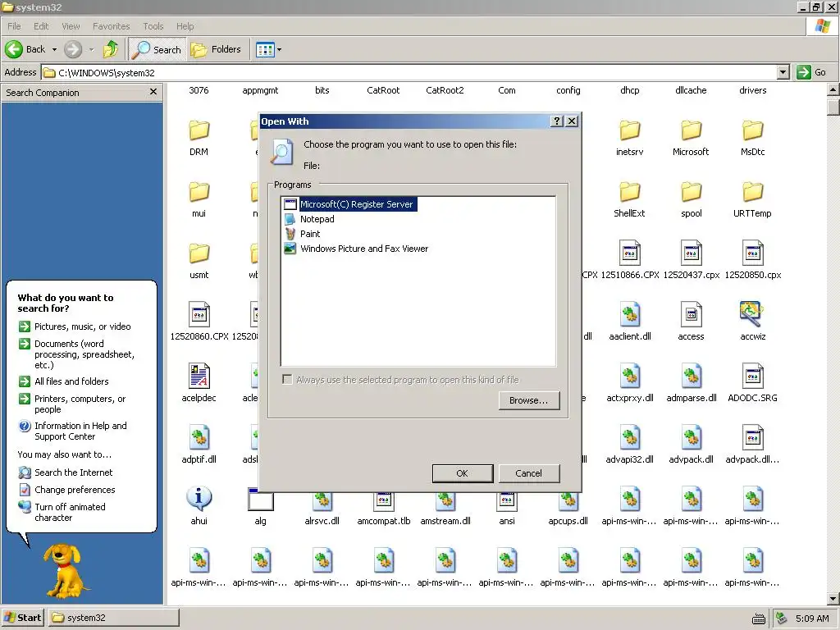
Task: Click the Go button next to address
Action: click(x=811, y=72)
